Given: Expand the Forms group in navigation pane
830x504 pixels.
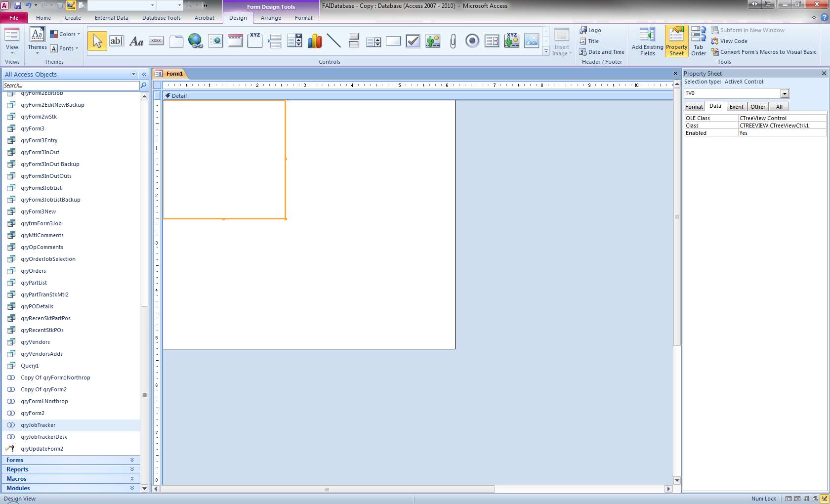Looking at the screenshot, I should coord(70,460).
